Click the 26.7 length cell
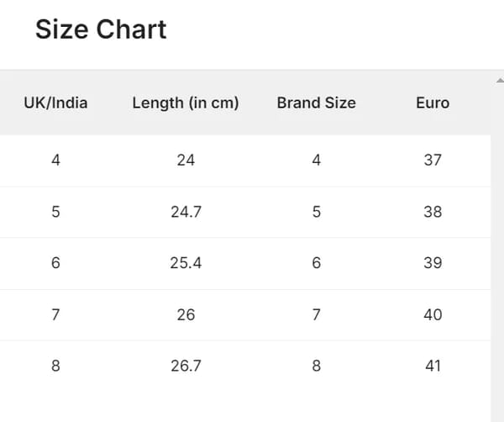 pos(186,366)
